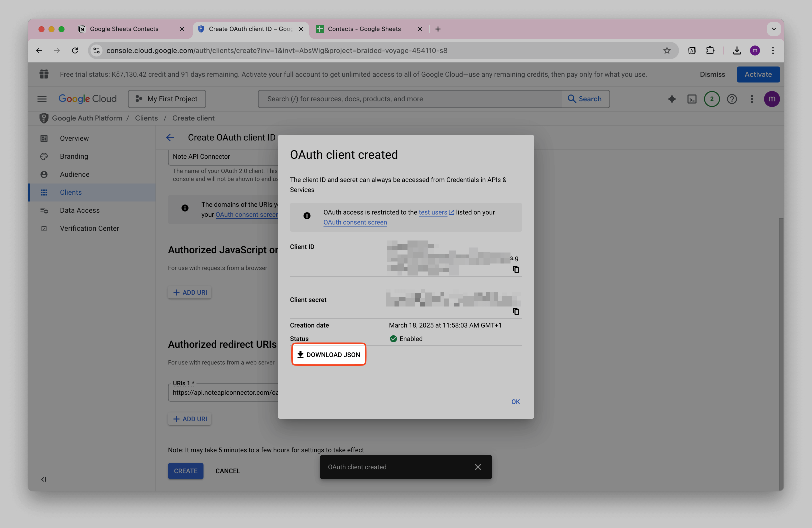Collapse the left navigation panel
812x528 pixels.
click(43, 479)
